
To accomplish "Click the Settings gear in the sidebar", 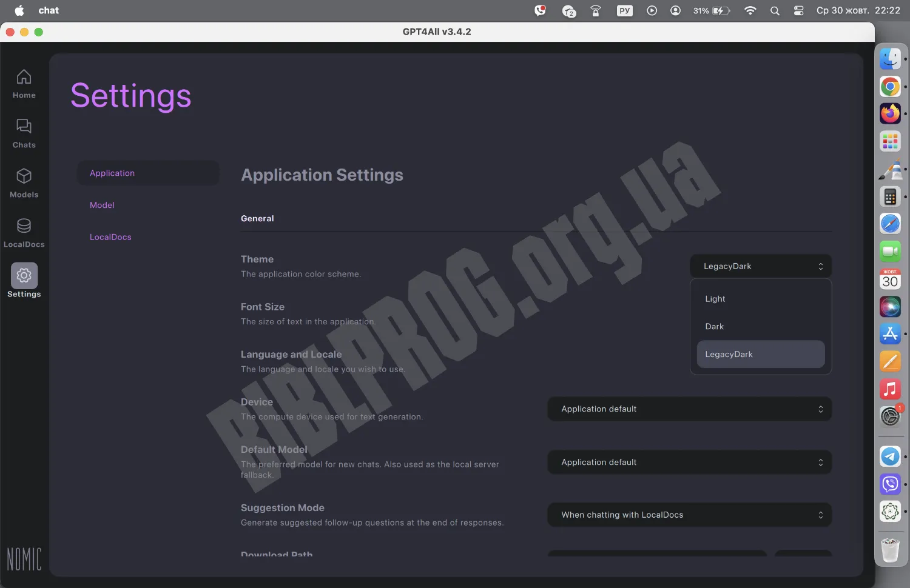I will 24,281.
